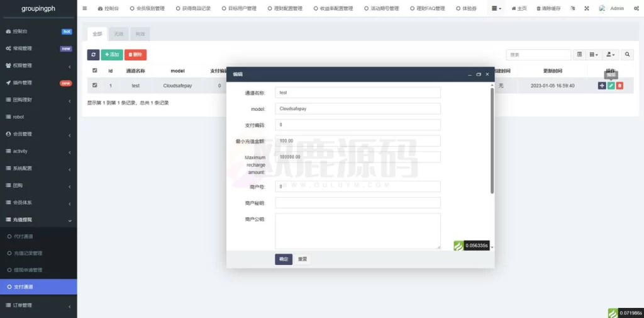Open the 体验券 top tab
644x318 pixels.
coord(467,8)
